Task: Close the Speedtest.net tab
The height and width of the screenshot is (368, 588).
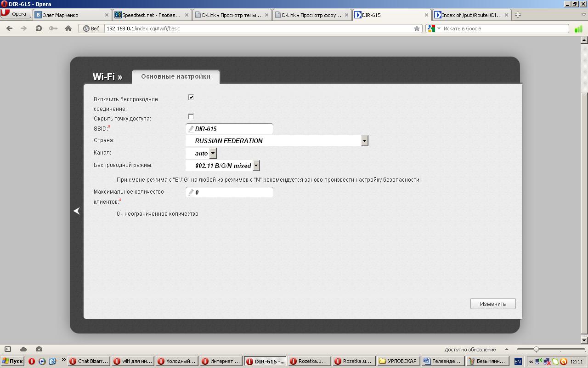Action: pyautogui.click(x=187, y=15)
